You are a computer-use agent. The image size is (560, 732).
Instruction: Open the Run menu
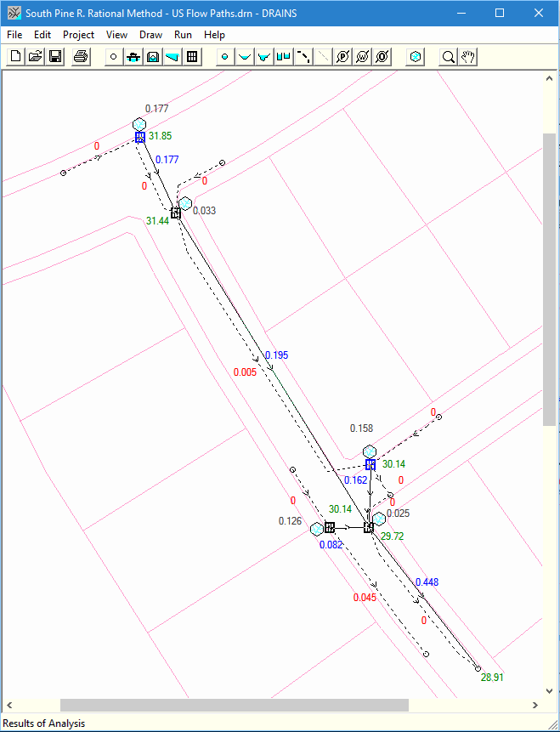(x=183, y=35)
